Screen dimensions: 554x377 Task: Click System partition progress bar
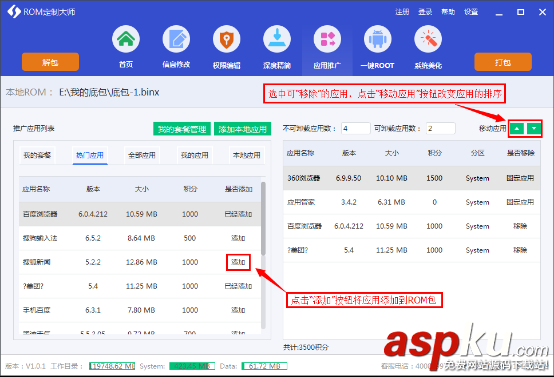point(192,366)
